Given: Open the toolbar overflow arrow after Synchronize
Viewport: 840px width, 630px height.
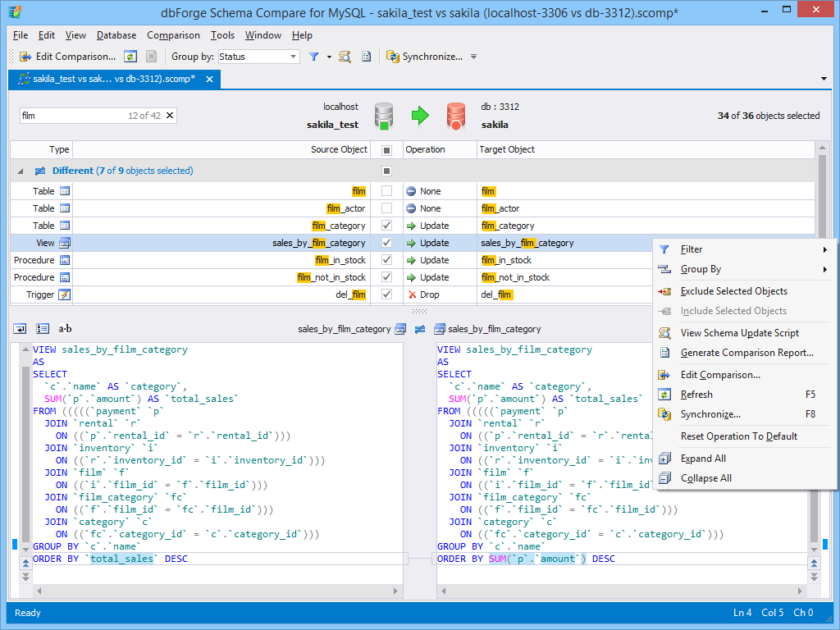Looking at the screenshot, I should (473, 57).
